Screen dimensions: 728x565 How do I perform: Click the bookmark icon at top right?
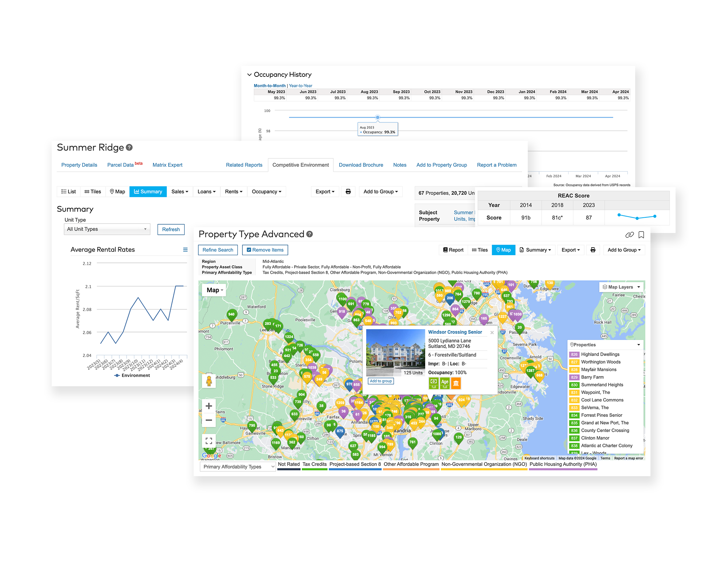coord(641,235)
